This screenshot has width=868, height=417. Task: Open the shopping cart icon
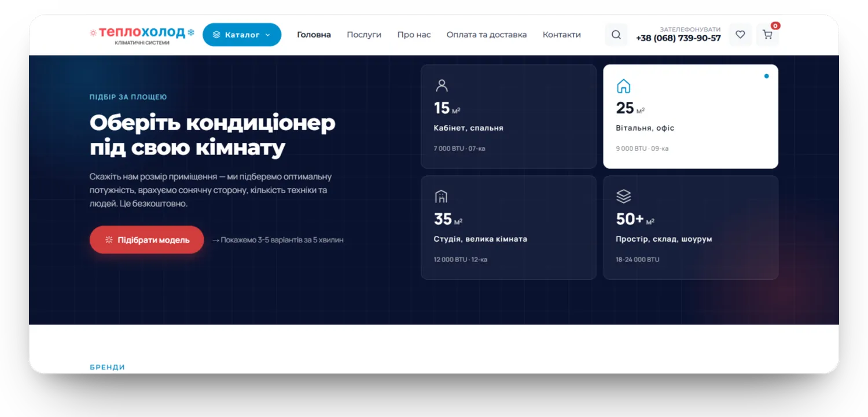tap(767, 35)
